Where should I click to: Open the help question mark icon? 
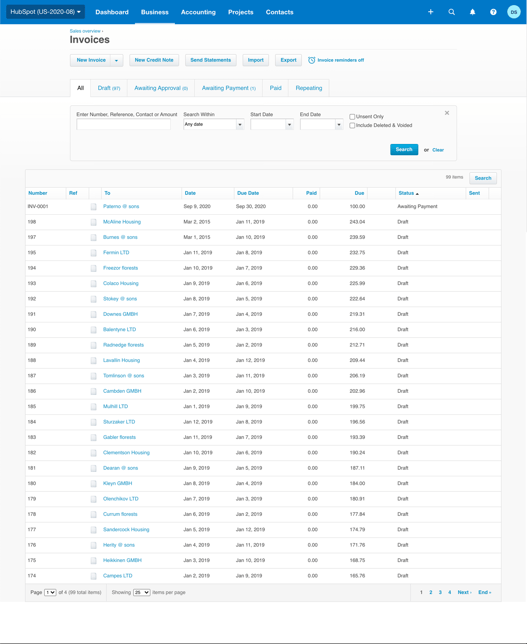tap(493, 12)
